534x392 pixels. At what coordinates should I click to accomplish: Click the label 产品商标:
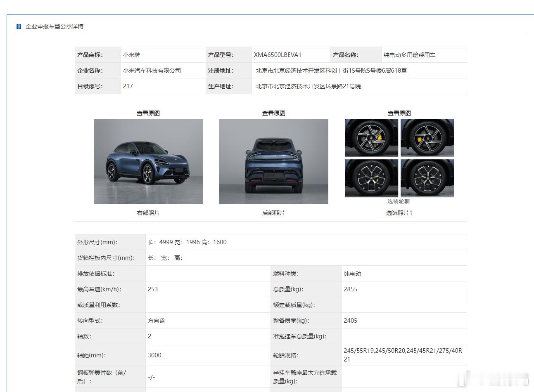[90, 55]
